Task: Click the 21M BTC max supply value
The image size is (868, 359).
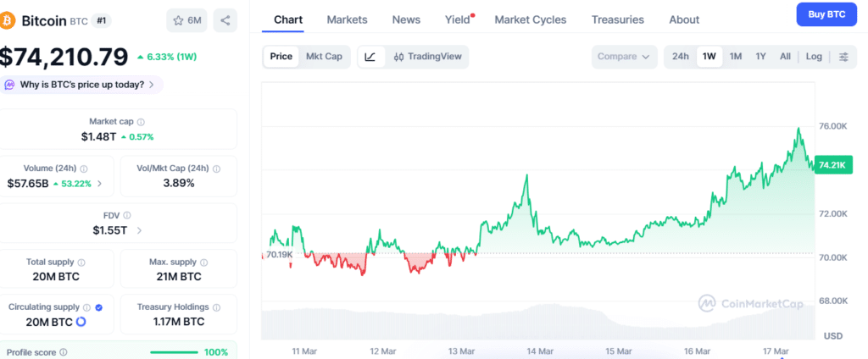Action: coord(178,277)
